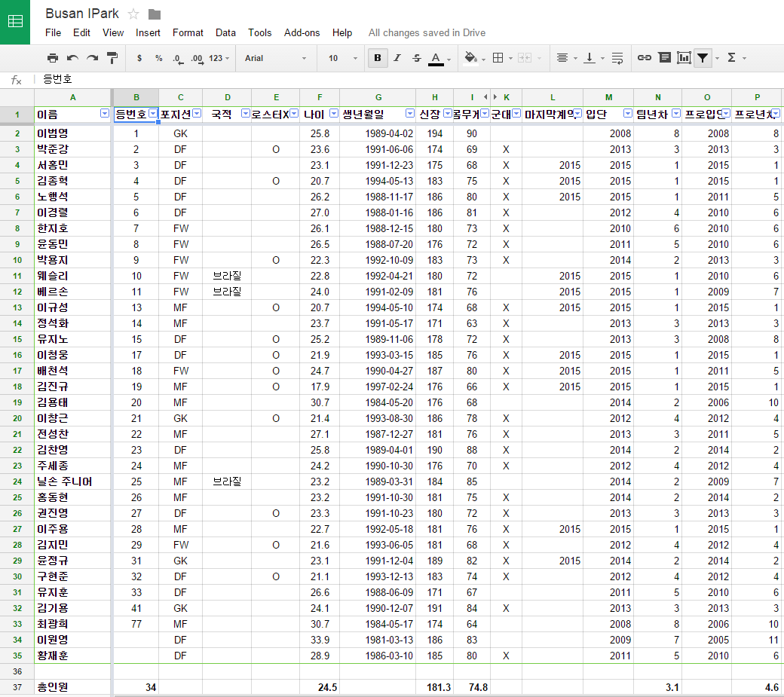
Task: Toggle italic text formatting
Action: 397,58
